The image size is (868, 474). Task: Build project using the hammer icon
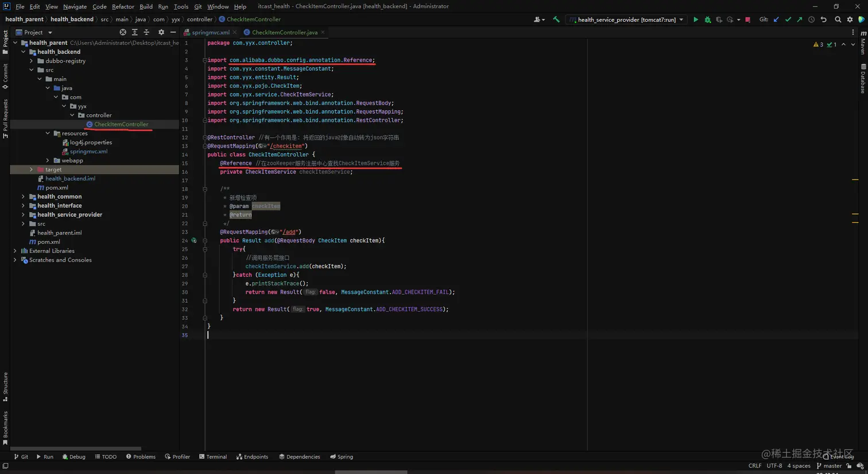pyautogui.click(x=556, y=20)
